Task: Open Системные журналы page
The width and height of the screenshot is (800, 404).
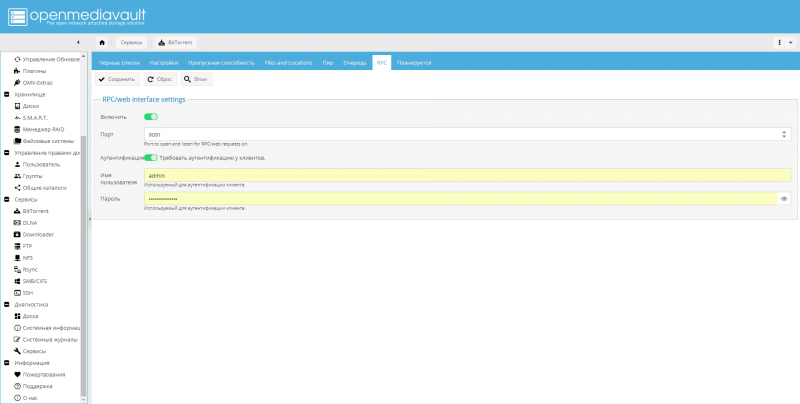Action: (x=50, y=340)
